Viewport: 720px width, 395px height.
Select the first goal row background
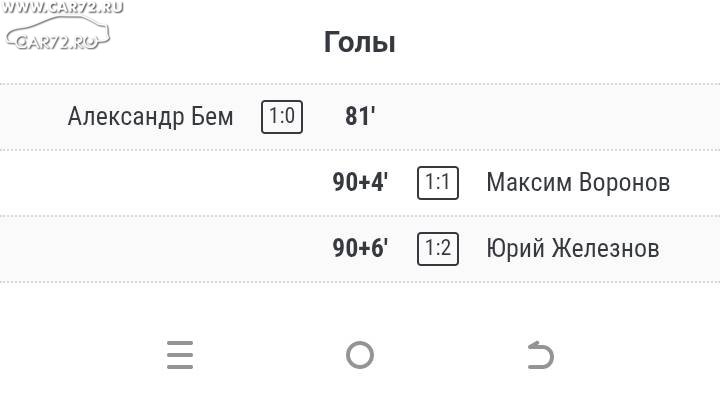pyautogui.click(x=360, y=117)
